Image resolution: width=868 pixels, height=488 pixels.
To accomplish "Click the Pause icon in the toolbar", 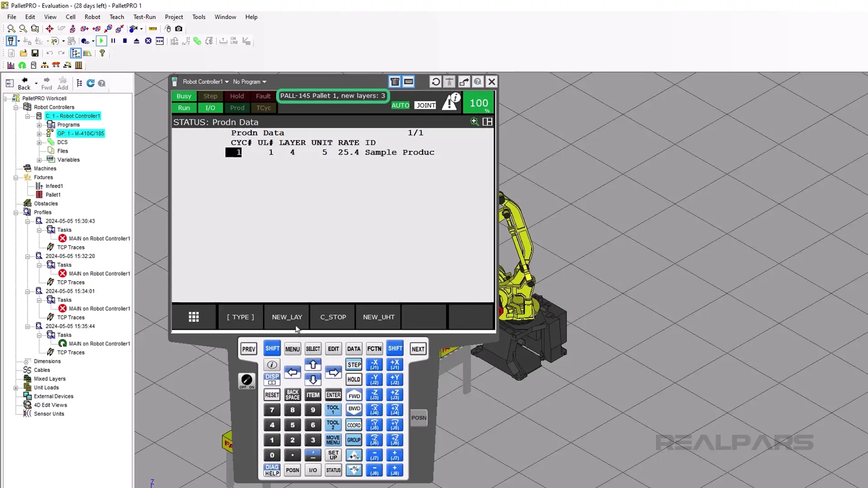I will click(x=113, y=41).
